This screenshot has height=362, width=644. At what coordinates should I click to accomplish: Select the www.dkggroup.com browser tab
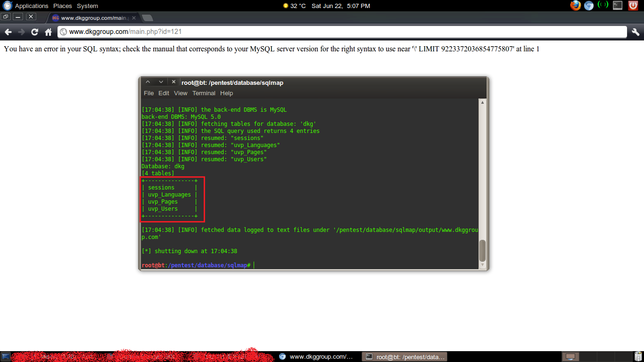[x=90, y=17]
